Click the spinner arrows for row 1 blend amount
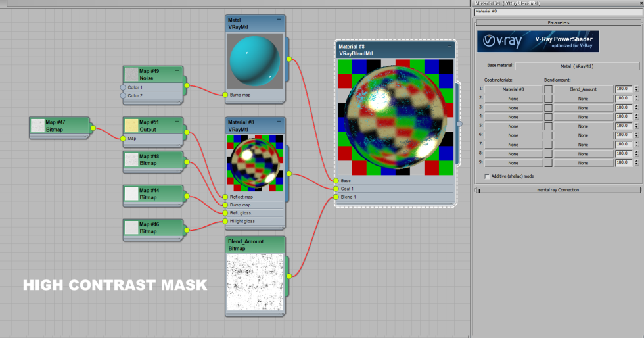This screenshot has width=644, height=338. click(x=636, y=89)
